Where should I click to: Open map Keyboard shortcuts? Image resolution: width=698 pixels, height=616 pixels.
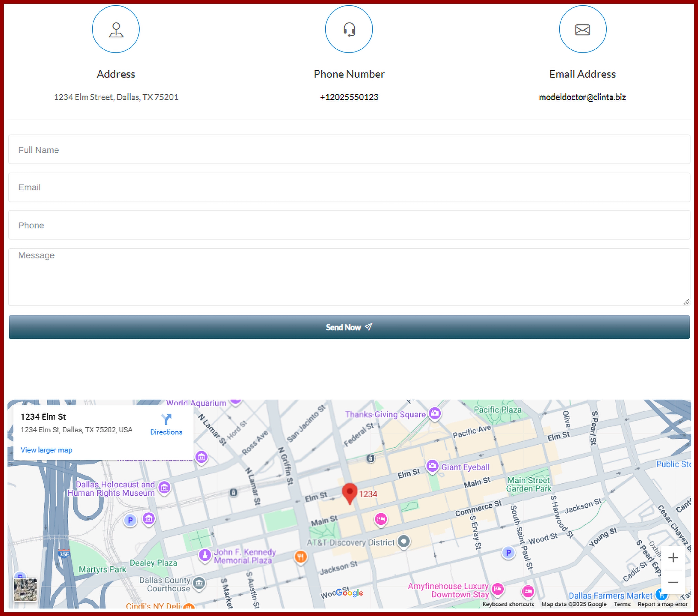(x=508, y=604)
